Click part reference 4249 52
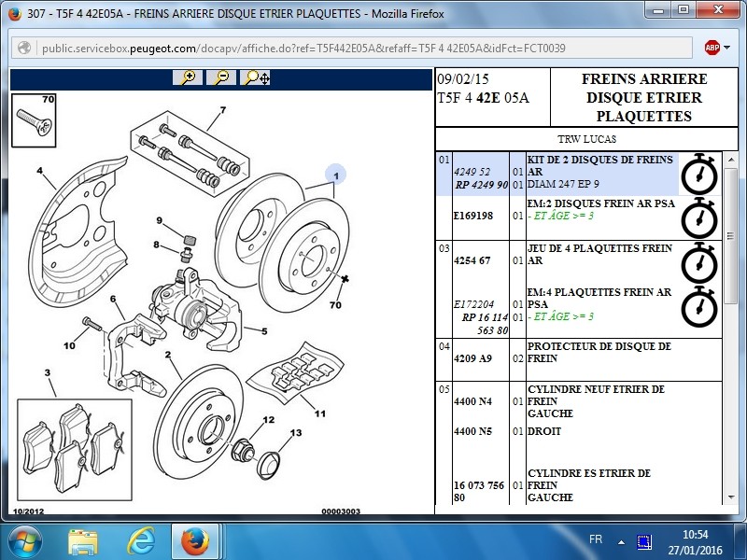The height and width of the screenshot is (560, 747). [472, 172]
